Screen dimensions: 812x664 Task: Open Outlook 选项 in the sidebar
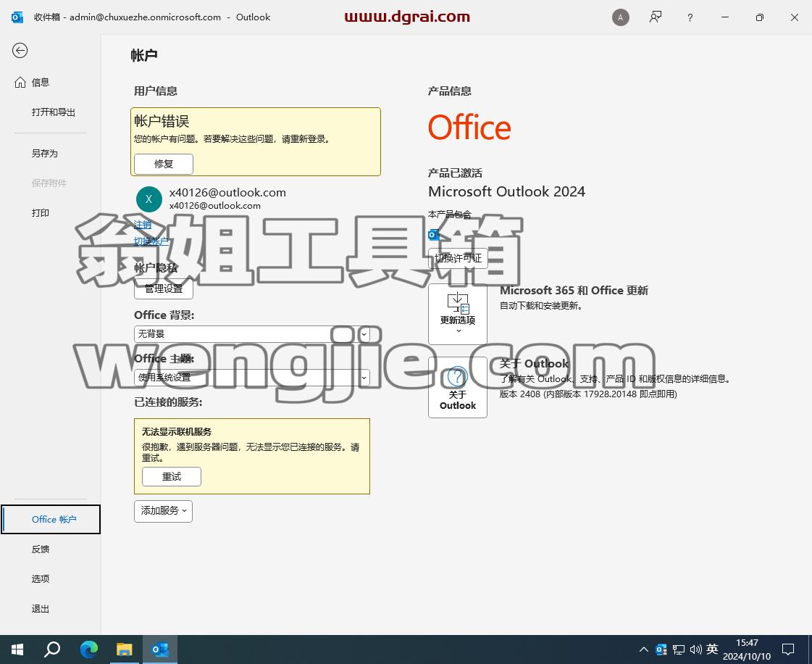click(41, 579)
